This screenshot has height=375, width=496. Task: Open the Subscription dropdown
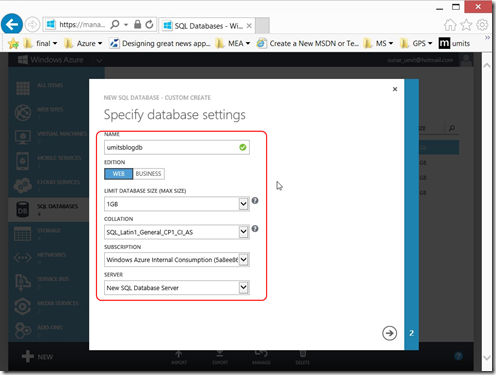(x=177, y=260)
